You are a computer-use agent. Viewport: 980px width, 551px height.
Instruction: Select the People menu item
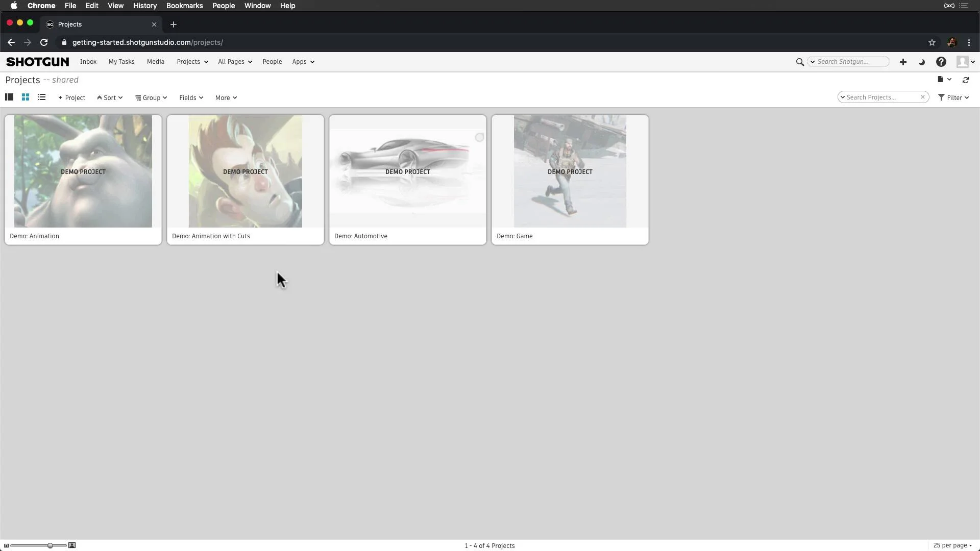point(272,62)
